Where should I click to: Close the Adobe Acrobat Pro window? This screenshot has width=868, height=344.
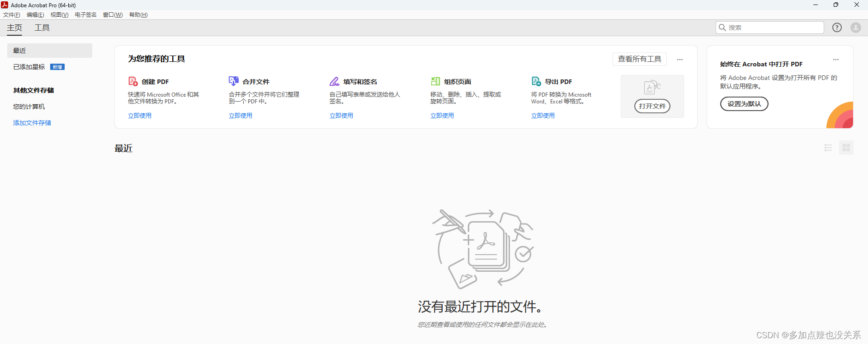857,5
